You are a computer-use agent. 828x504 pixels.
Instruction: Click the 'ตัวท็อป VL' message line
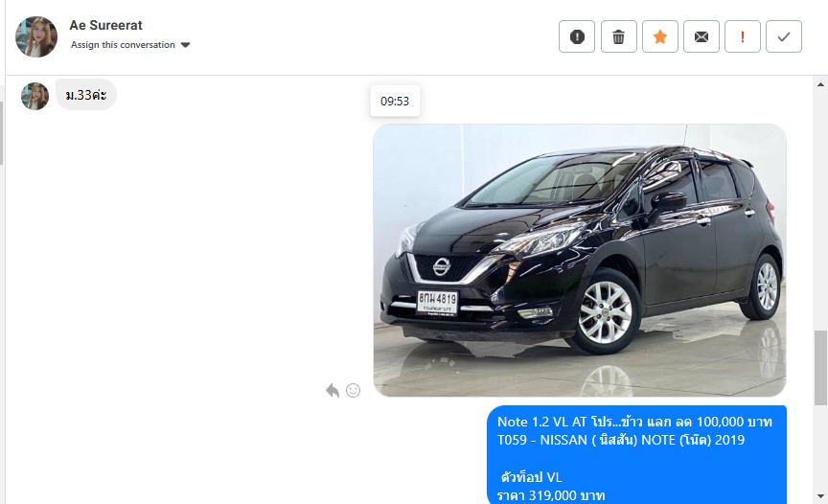click(531, 477)
